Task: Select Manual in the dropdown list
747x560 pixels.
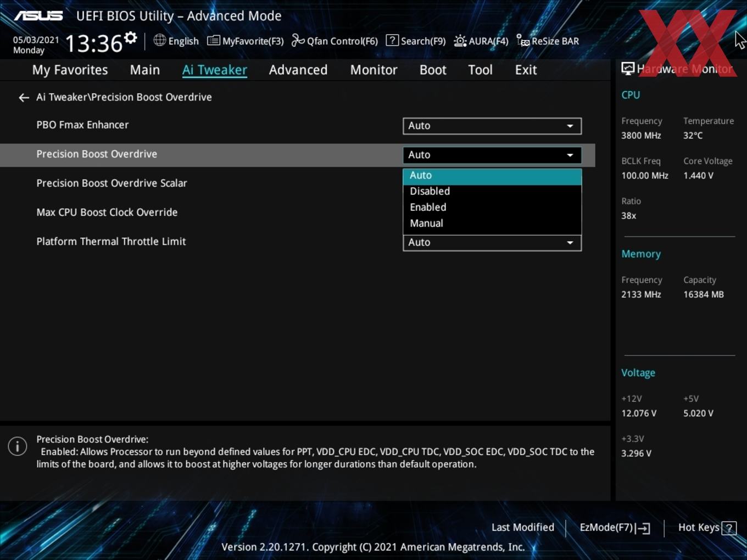Action: (x=492, y=223)
